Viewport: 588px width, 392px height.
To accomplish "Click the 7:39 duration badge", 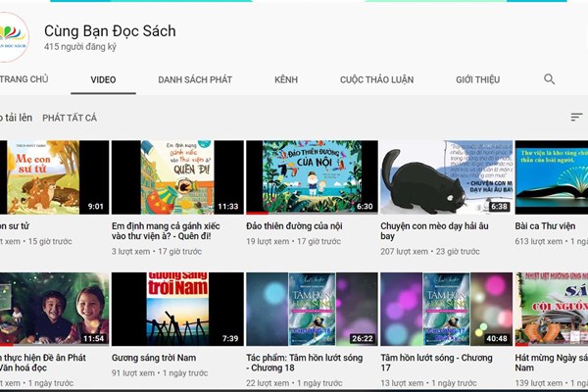I will tap(230, 338).
